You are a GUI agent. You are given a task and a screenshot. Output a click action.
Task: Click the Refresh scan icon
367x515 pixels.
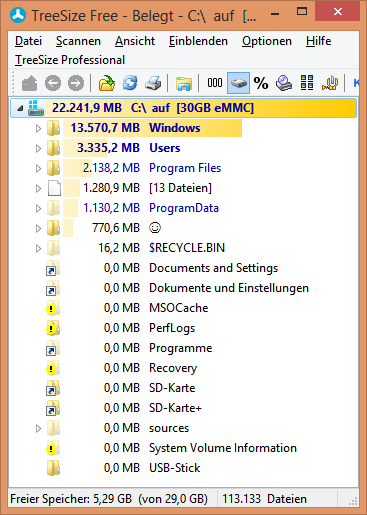[130, 83]
